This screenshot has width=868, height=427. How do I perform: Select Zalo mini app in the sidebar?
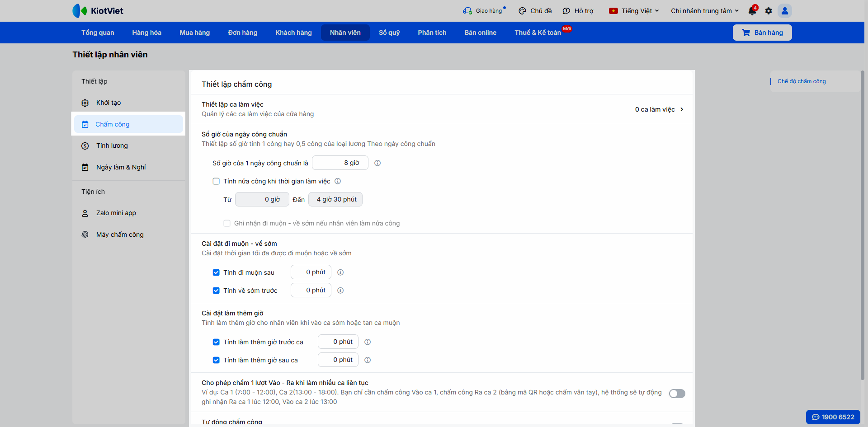click(128, 213)
